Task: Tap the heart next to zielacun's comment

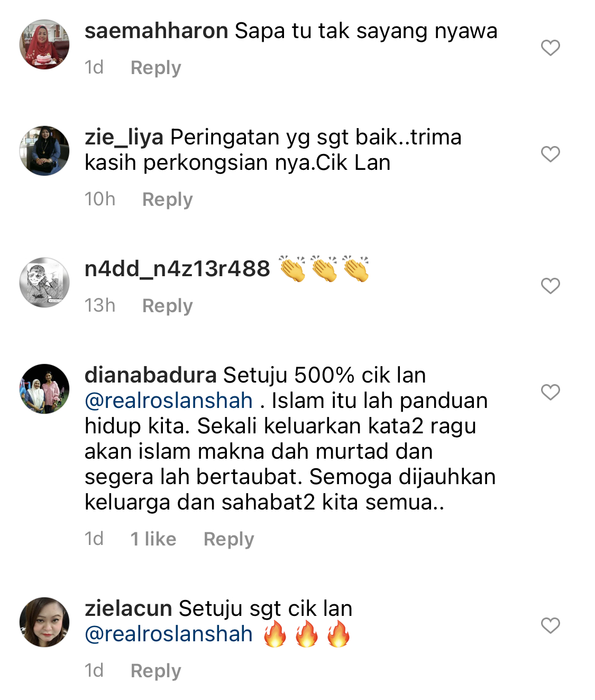Action: (550, 625)
